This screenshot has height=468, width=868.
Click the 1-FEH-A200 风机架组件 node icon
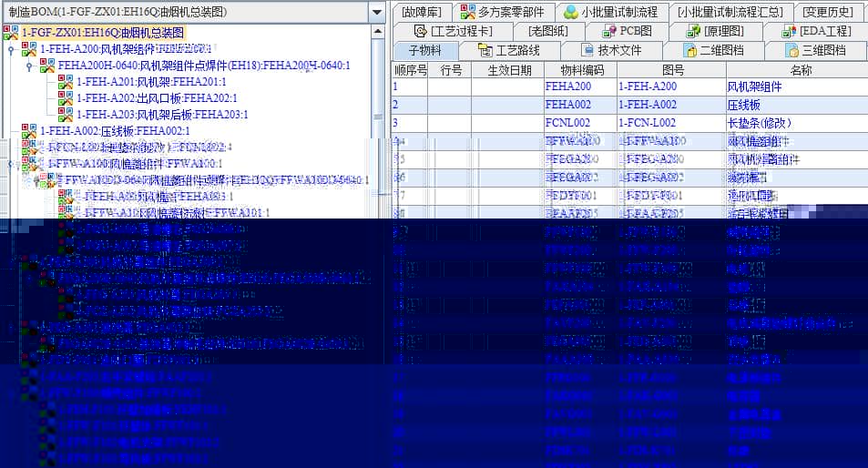tap(29, 50)
